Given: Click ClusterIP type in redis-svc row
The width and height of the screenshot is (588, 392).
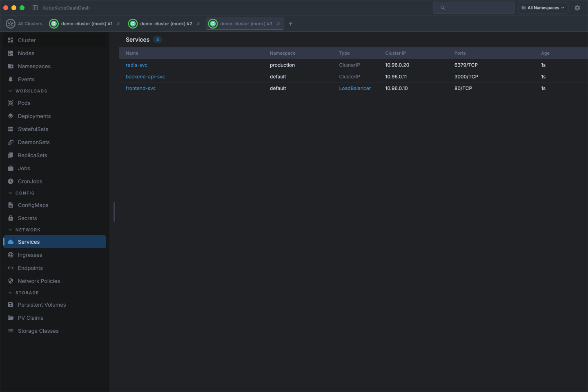Looking at the screenshot, I should tap(350, 65).
